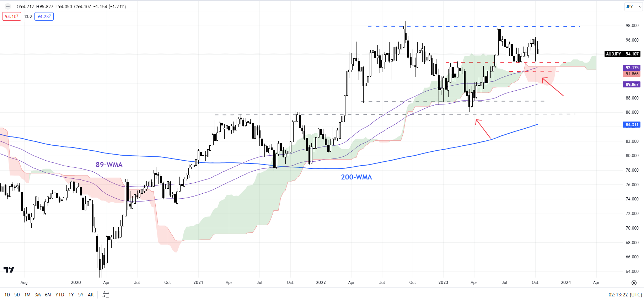Click the 96.000 price axis label
The image size is (644, 301).
point(632,40)
